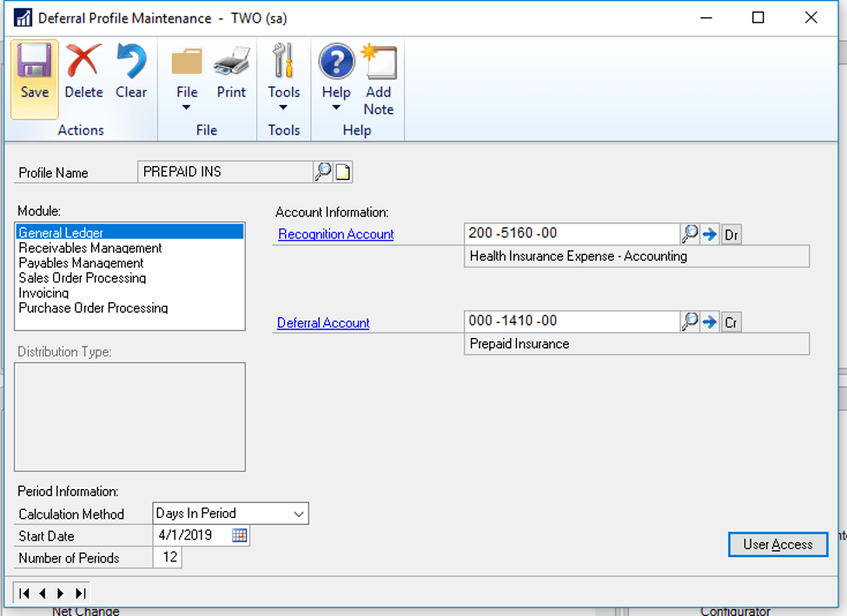Click the Print printer icon
This screenshot has width=847, height=616.
[231, 63]
